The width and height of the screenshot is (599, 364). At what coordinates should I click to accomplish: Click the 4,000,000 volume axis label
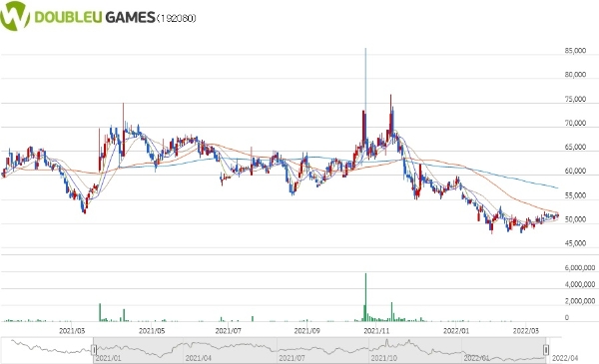(580, 284)
